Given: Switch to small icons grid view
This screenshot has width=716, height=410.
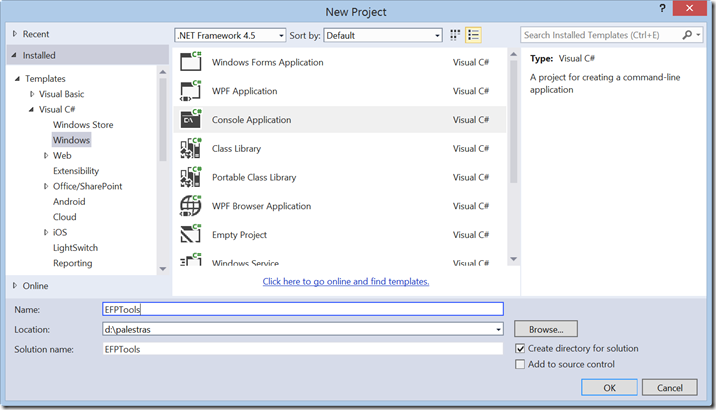Looking at the screenshot, I should pyautogui.click(x=455, y=35).
